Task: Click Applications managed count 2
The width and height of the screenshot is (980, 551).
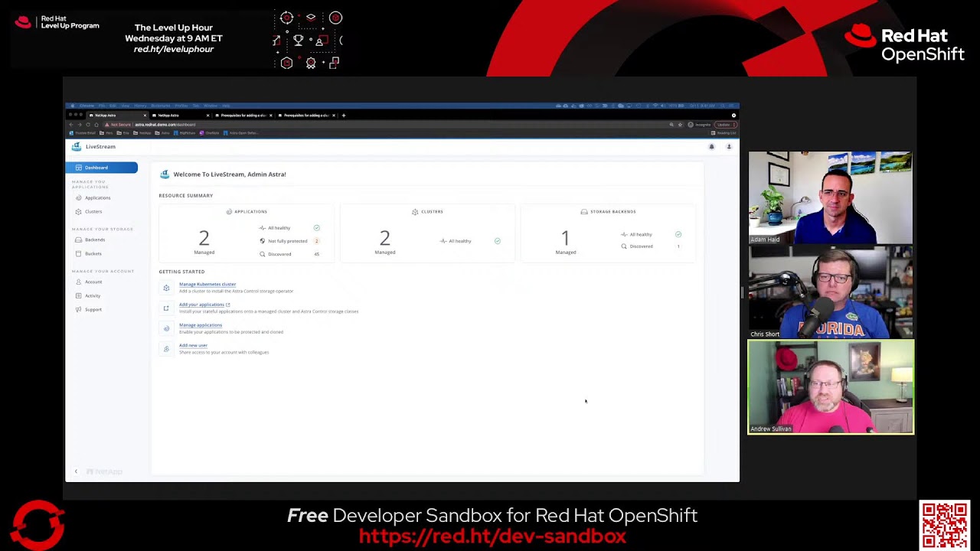Action: pos(204,238)
